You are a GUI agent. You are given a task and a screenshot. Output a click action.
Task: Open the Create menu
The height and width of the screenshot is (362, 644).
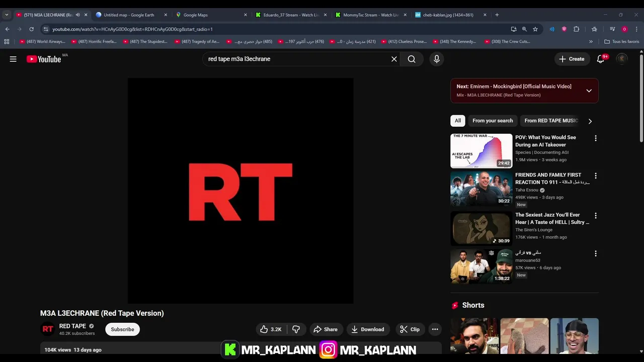[x=572, y=59]
